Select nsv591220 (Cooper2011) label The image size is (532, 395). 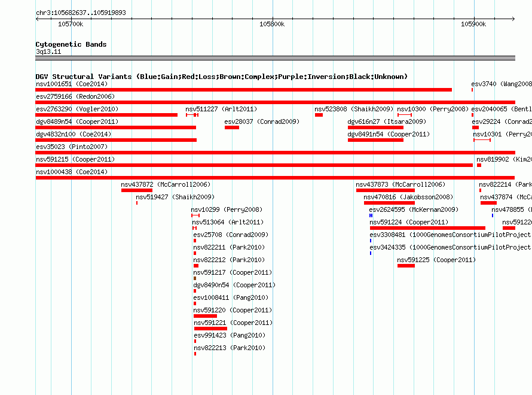click(233, 310)
